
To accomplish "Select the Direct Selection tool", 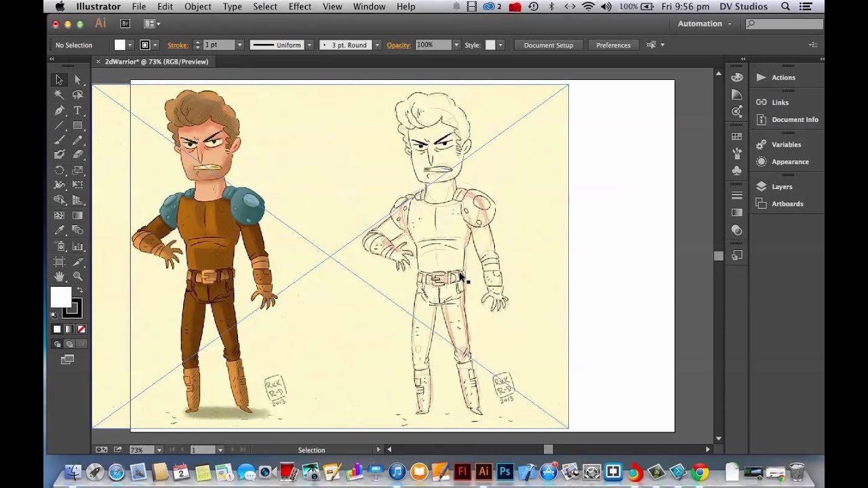I will (77, 80).
